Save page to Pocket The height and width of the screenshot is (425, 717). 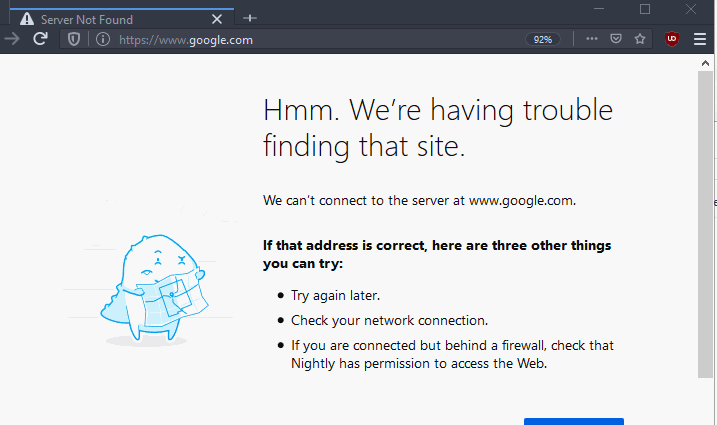point(616,39)
